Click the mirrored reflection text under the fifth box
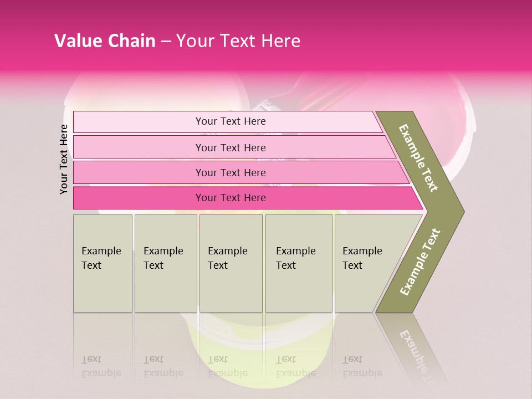 pyautogui.click(x=362, y=366)
